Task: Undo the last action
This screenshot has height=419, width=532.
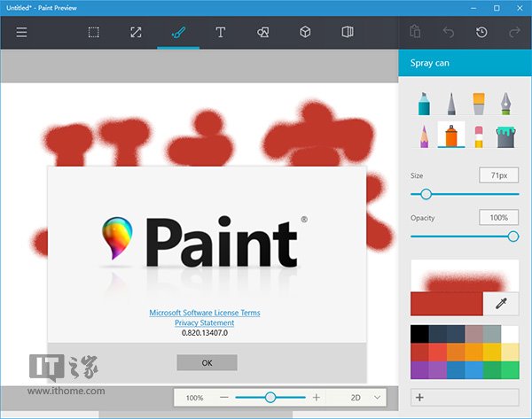Action: click(x=448, y=33)
